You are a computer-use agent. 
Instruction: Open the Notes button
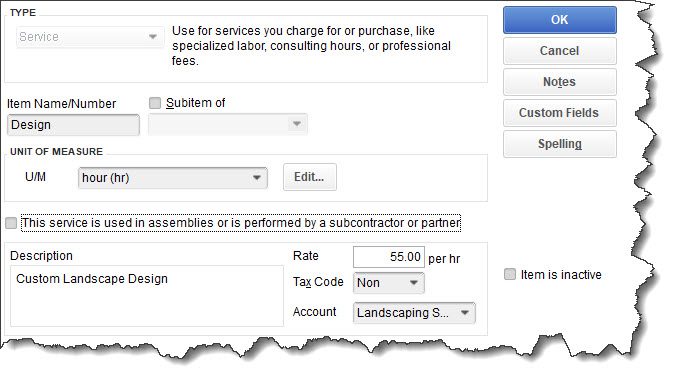[559, 82]
